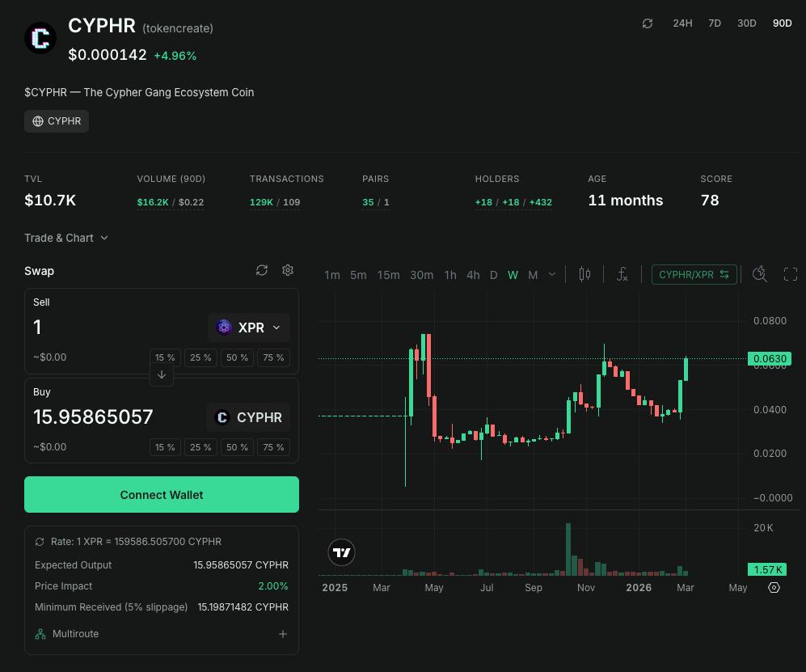806x672 pixels.
Task: Set chart interval to W
Action: tap(513, 275)
